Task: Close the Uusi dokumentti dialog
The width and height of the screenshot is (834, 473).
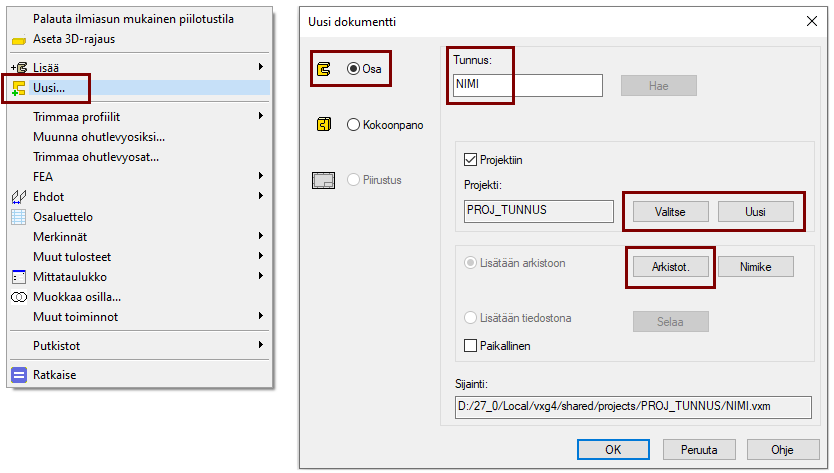Action: pos(812,21)
